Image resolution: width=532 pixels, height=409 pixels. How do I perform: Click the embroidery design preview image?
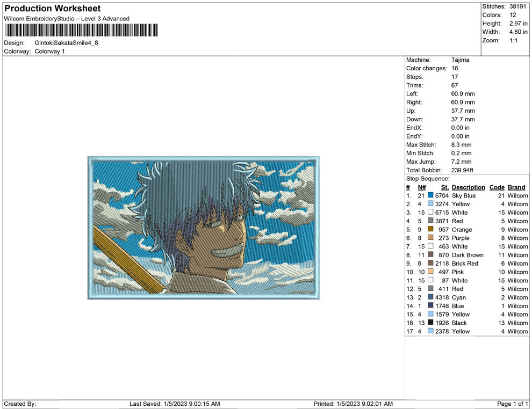[204, 228]
